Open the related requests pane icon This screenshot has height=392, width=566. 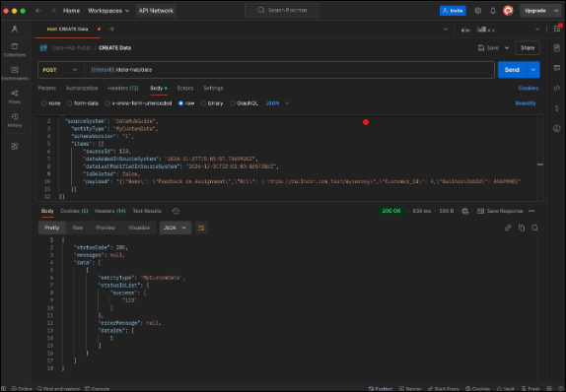tap(557, 108)
